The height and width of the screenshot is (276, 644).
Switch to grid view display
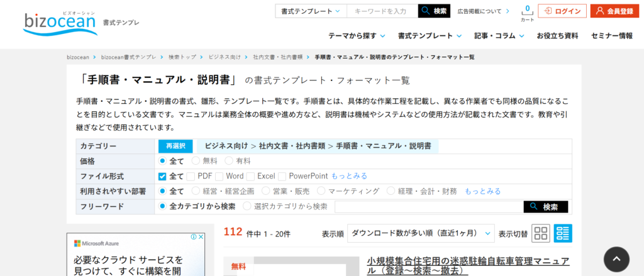[541, 233]
